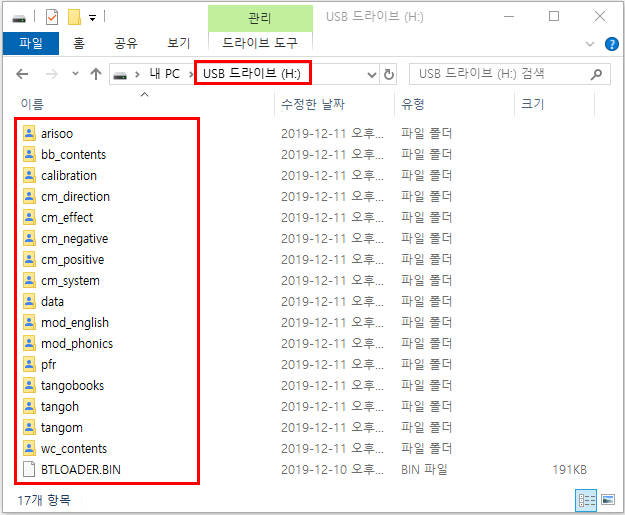Select the calibration folder icon
This screenshot has height=515, width=625.
[x=29, y=175]
